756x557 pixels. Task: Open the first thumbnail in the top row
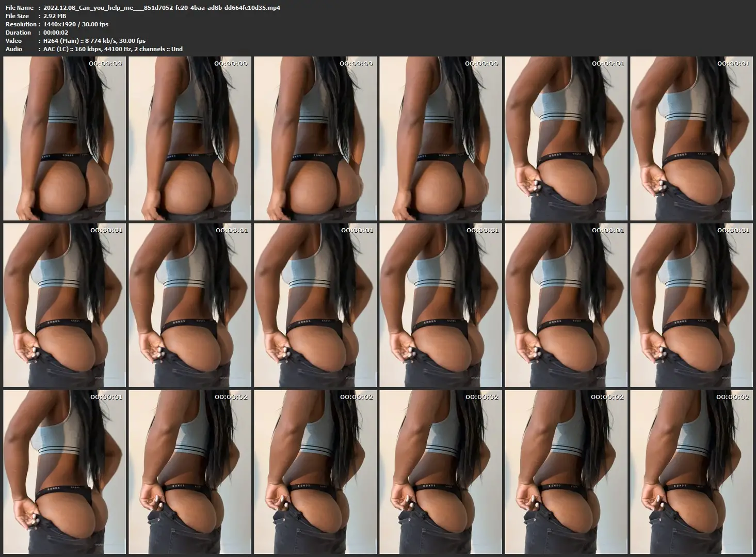click(x=65, y=138)
